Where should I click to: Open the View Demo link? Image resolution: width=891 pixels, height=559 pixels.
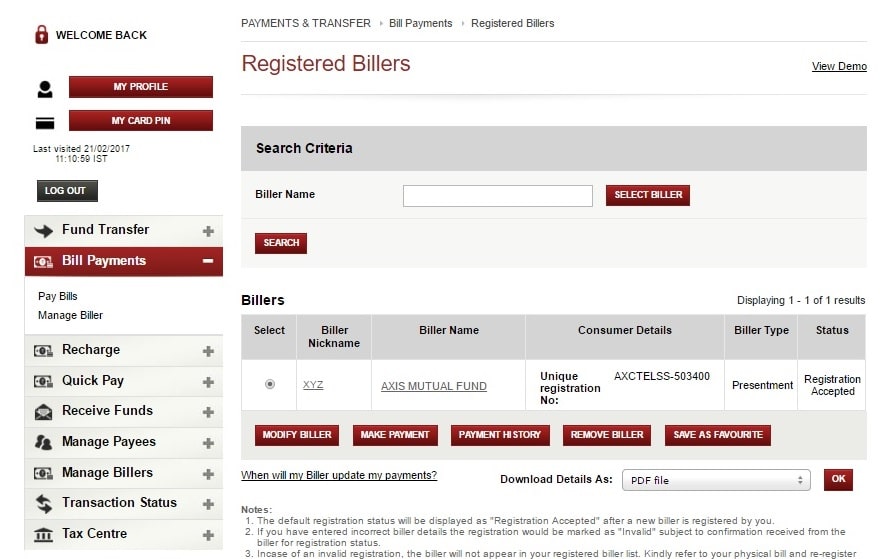pyautogui.click(x=838, y=66)
